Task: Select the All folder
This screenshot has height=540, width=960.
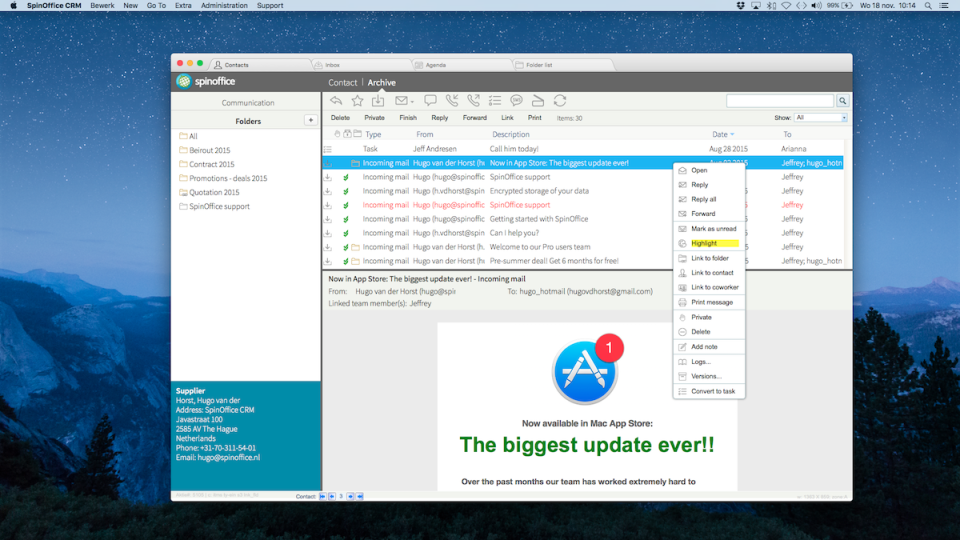Action: [189, 136]
